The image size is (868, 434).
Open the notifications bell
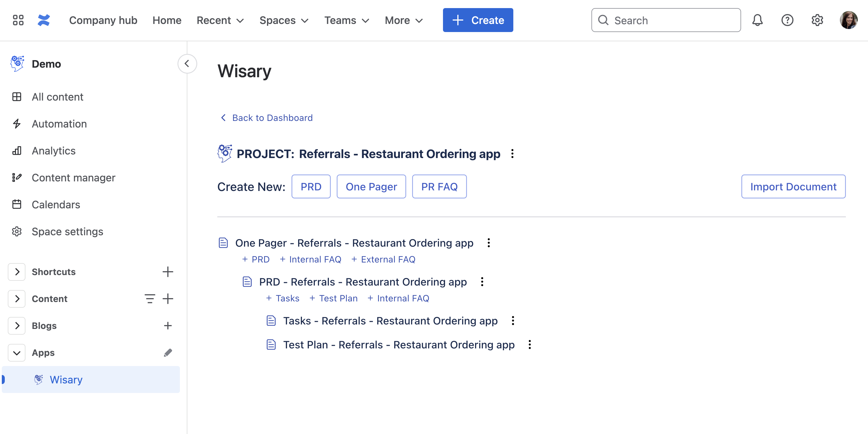(757, 20)
